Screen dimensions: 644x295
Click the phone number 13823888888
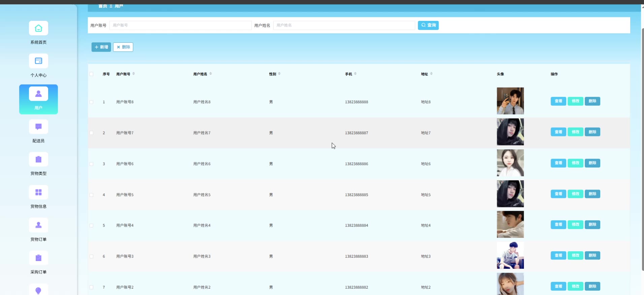pos(356,102)
